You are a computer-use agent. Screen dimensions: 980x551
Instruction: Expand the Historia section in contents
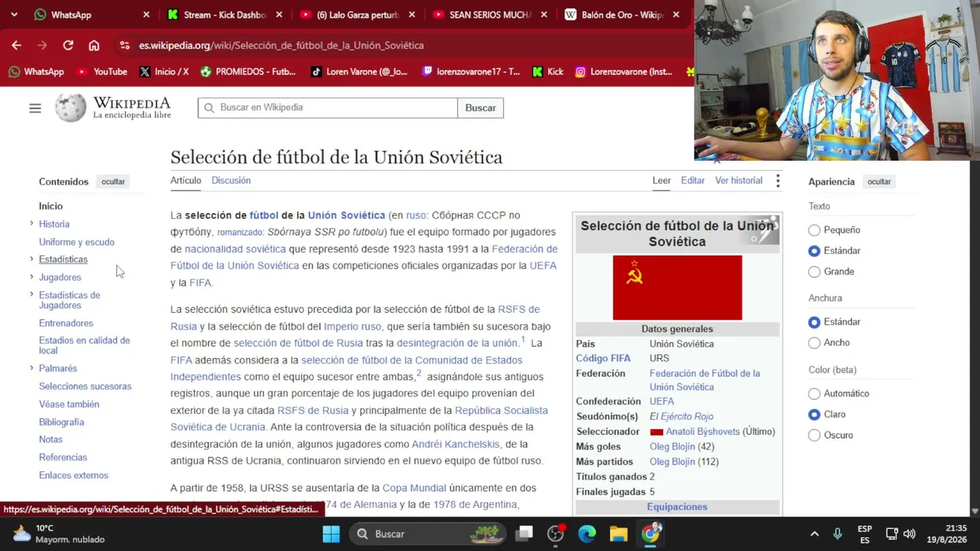point(31,223)
